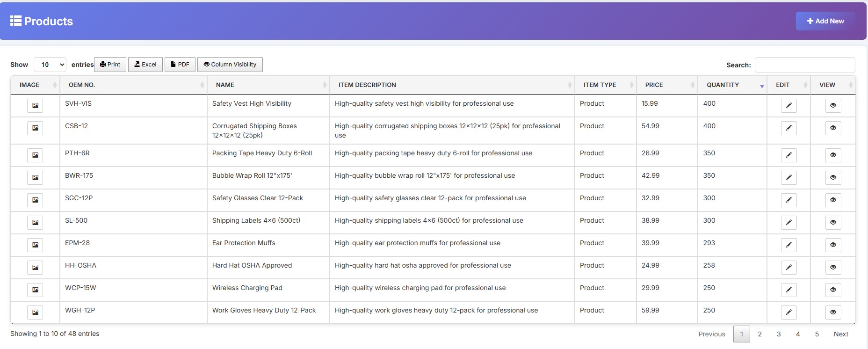Screen dimensions: 868x349
Task: View details of Bubble Wrap Roll via eye icon
Action: [x=833, y=178]
